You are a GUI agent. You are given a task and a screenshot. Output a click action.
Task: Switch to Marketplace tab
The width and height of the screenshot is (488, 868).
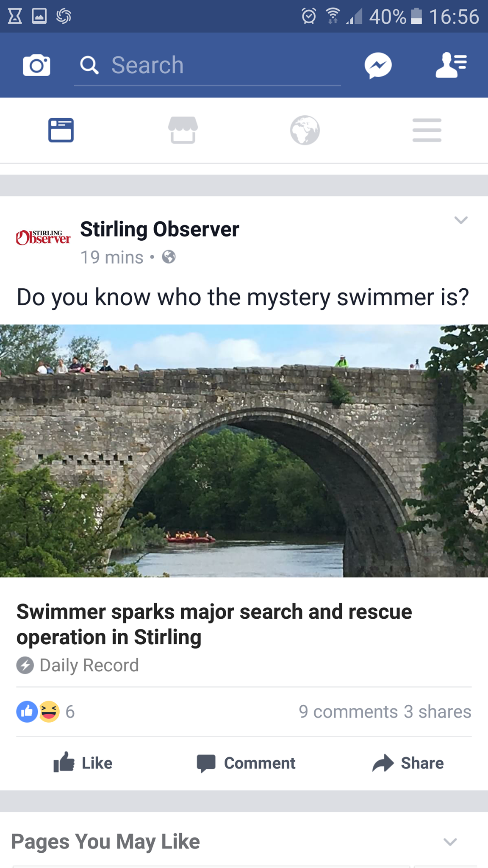click(x=183, y=130)
